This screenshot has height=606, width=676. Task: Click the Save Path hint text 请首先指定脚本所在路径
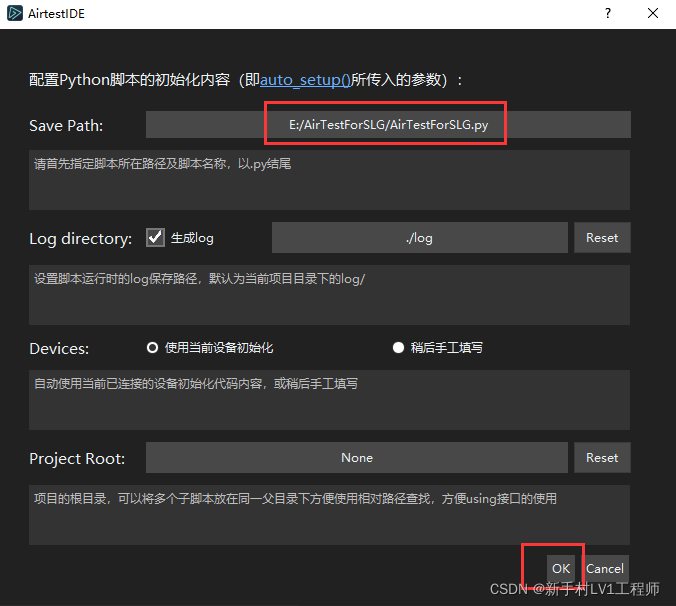tap(162, 164)
